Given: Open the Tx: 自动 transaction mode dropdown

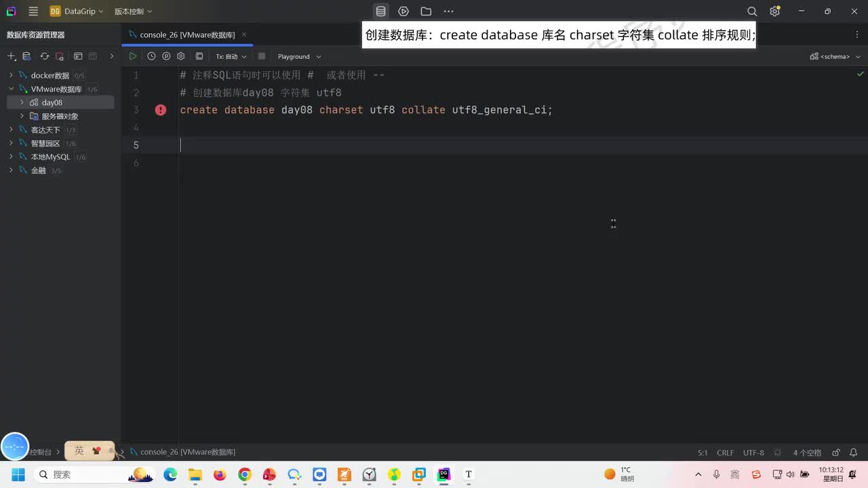Looking at the screenshot, I should (x=231, y=56).
